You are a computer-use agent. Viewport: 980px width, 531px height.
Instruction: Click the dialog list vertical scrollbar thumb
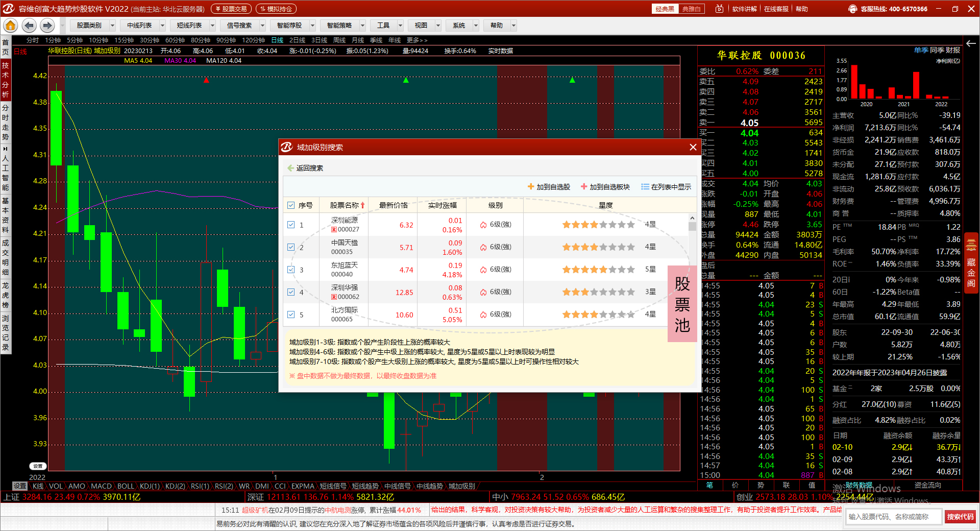(x=692, y=227)
